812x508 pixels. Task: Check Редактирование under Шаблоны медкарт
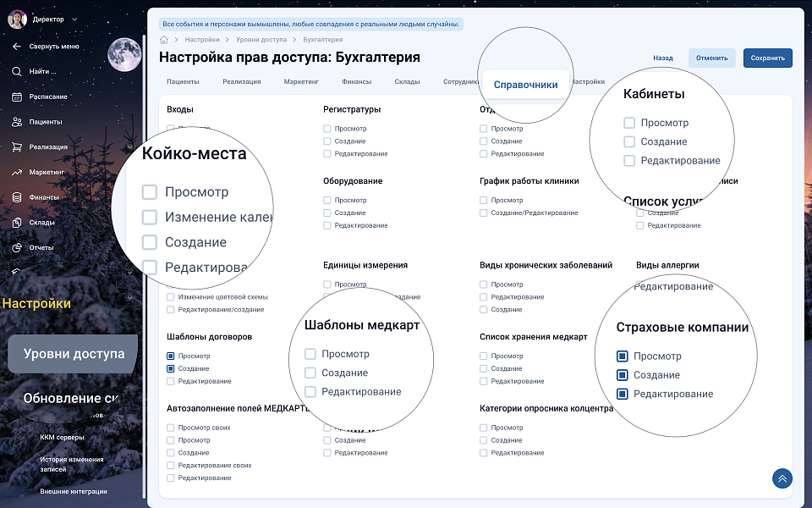(310, 392)
